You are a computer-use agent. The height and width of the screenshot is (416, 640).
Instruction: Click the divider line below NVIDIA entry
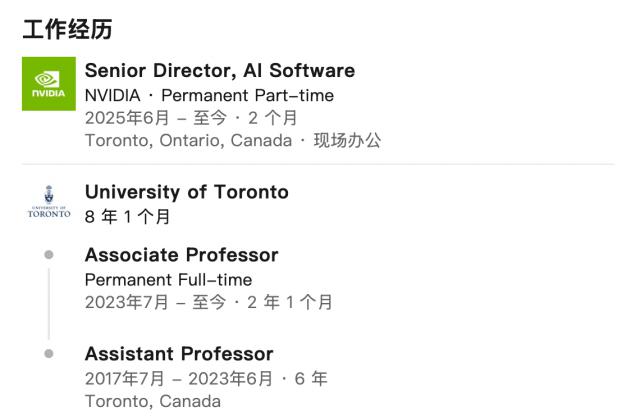(x=318, y=164)
